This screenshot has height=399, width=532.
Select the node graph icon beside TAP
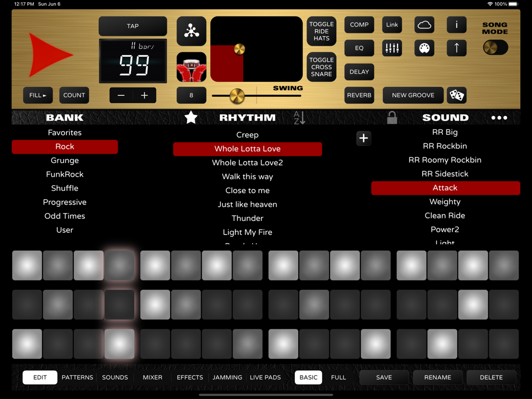[x=191, y=30]
